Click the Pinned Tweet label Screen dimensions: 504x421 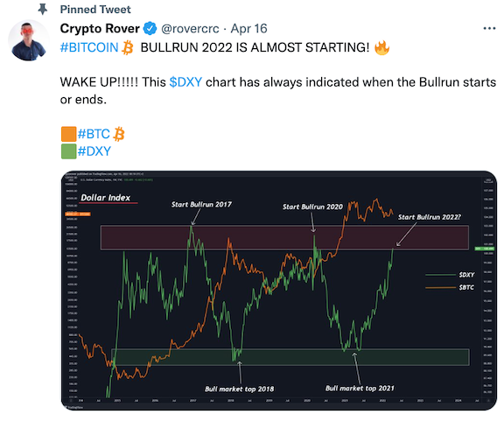95,10
